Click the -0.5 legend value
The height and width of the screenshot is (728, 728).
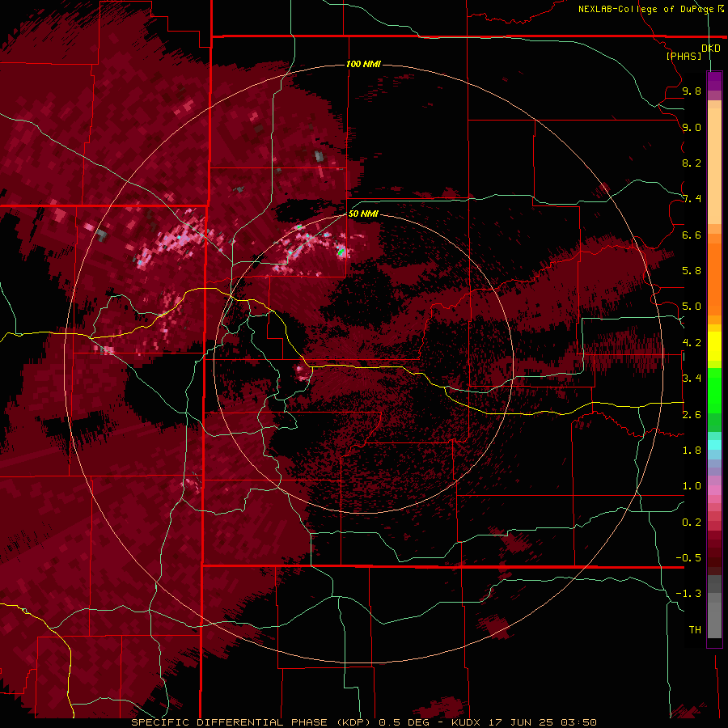pyautogui.click(x=688, y=558)
